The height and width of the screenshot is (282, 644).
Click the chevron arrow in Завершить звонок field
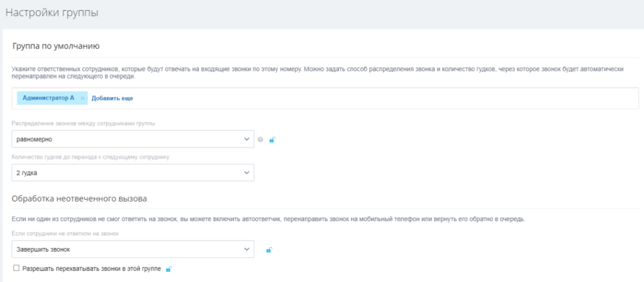click(246, 250)
